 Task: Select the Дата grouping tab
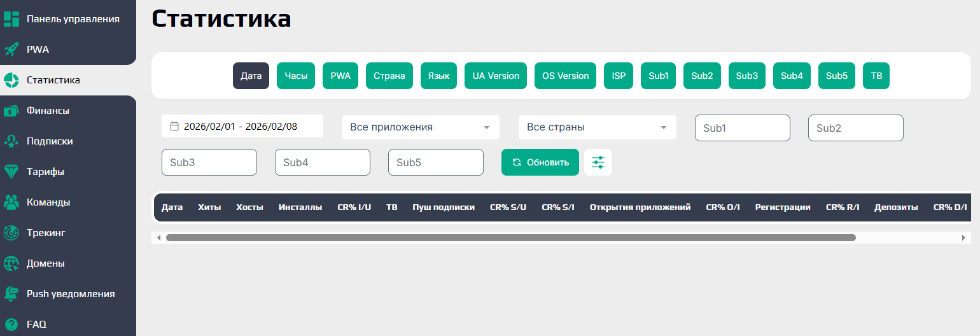coord(251,76)
